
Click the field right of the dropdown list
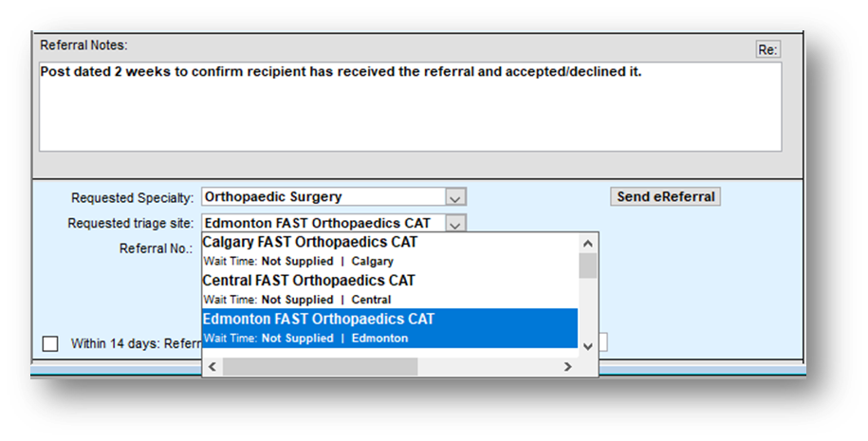[603, 343]
